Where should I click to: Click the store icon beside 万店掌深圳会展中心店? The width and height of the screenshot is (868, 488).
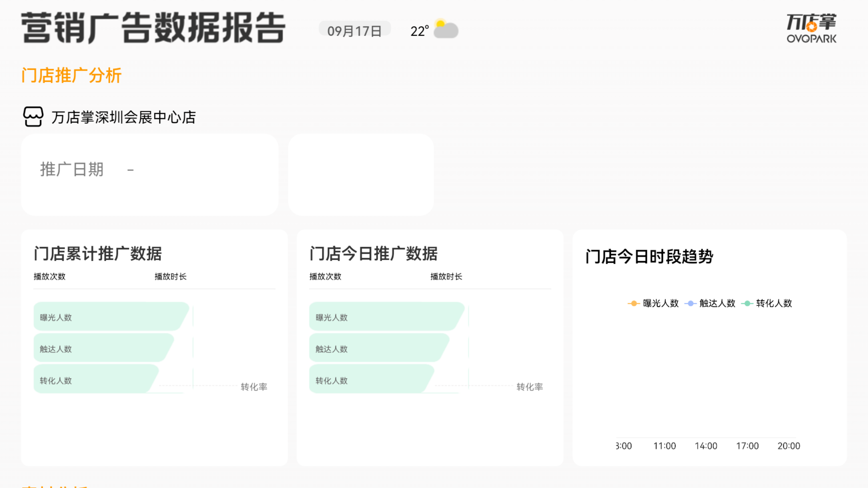click(33, 117)
